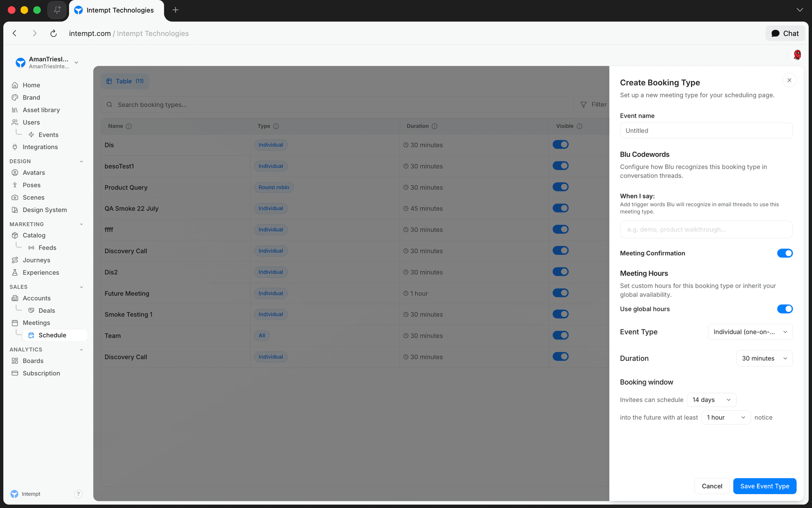Toggle visibility for QA Smoke 22 July
This screenshot has width=812, height=508.
[x=560, y=208]
